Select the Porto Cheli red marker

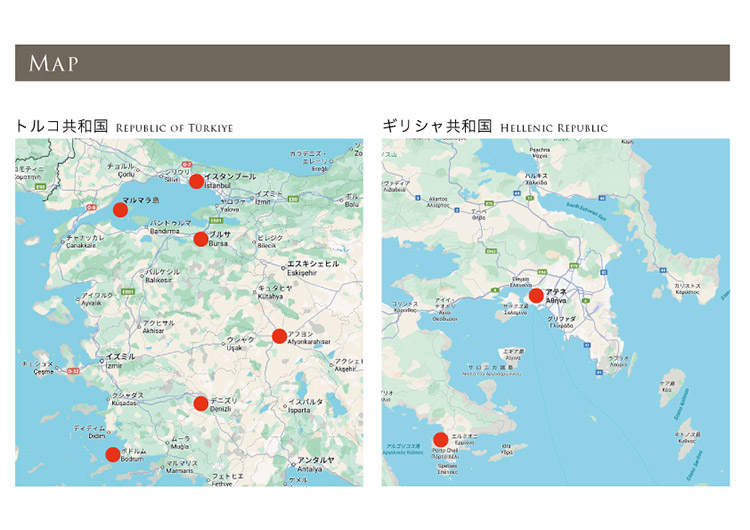coord(440,440)
